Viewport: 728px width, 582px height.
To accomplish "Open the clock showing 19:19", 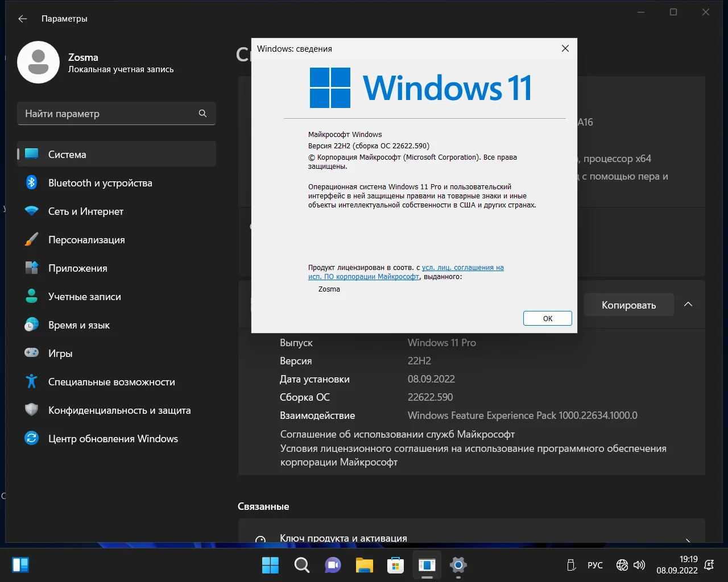I will [677, 565].
